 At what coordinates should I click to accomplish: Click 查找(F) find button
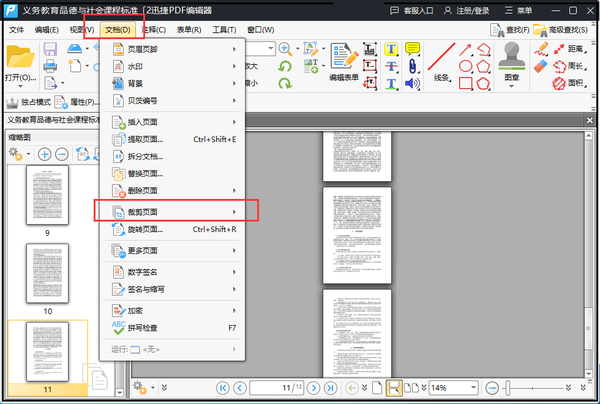coord(505,30)
